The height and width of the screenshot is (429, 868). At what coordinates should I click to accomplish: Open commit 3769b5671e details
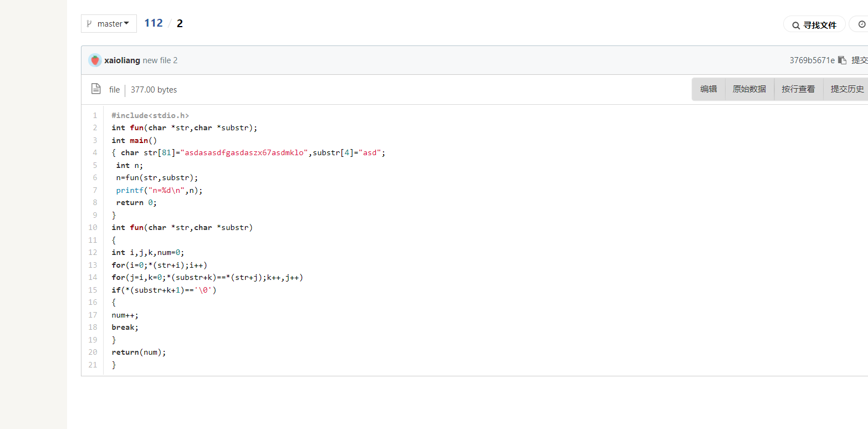pyautogui.click(x=811, y=60)
